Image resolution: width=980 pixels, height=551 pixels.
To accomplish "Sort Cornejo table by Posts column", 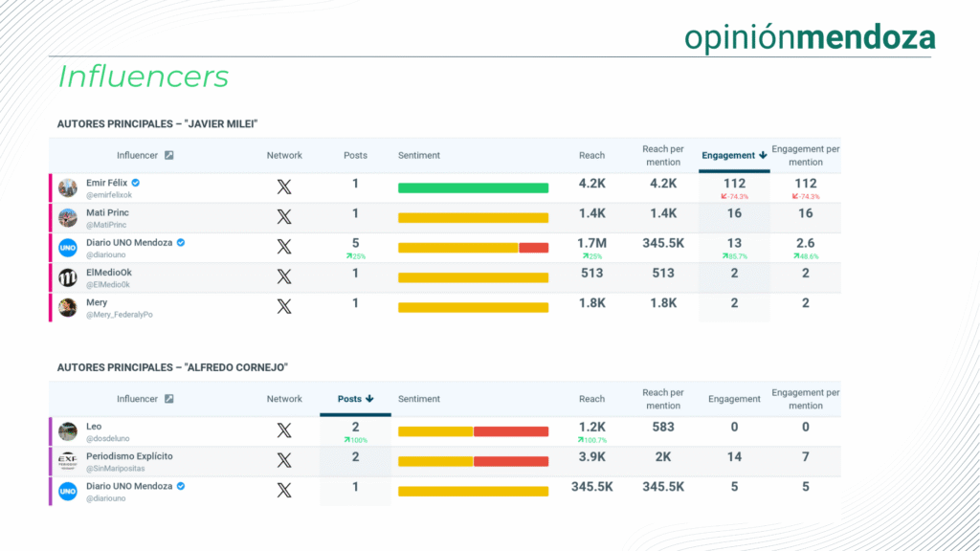I will coord(355,399).
